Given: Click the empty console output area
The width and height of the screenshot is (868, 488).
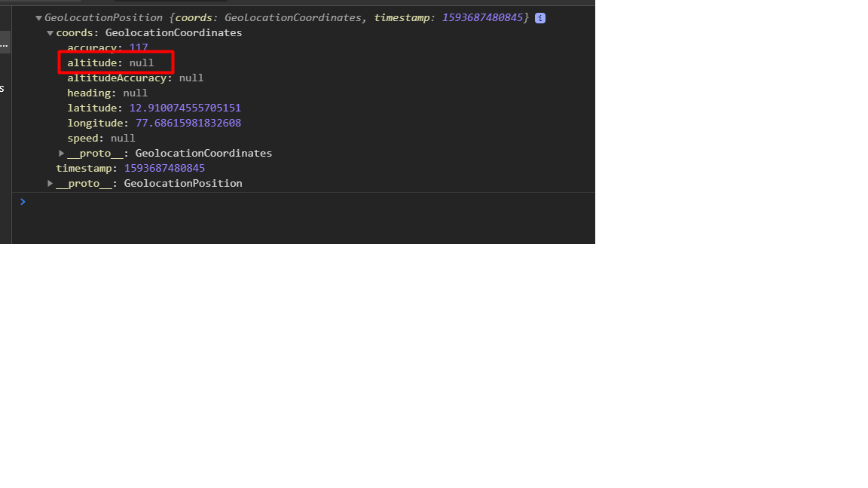Looking at the screenshot, I should pos(301,226).
